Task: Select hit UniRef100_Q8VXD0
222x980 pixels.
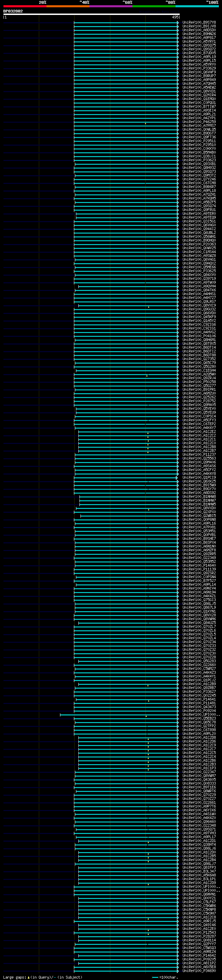Action: click(199, 508)
